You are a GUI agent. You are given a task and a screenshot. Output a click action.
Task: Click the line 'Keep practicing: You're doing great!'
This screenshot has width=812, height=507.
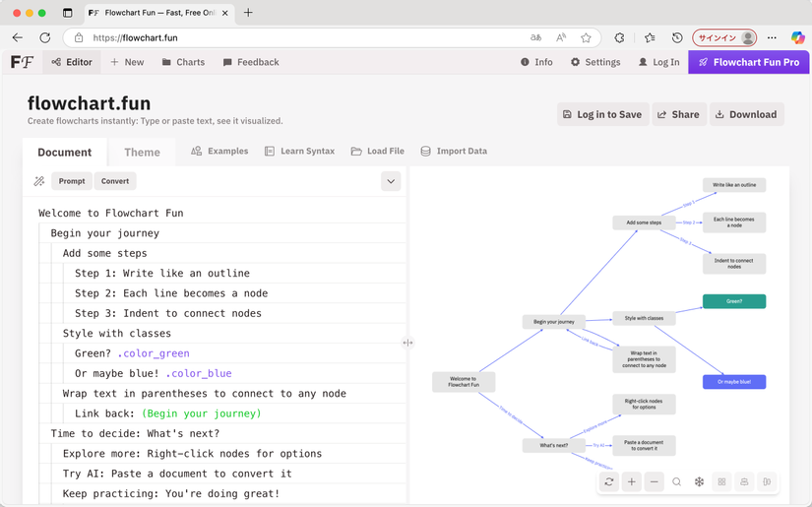coord(171,493)
